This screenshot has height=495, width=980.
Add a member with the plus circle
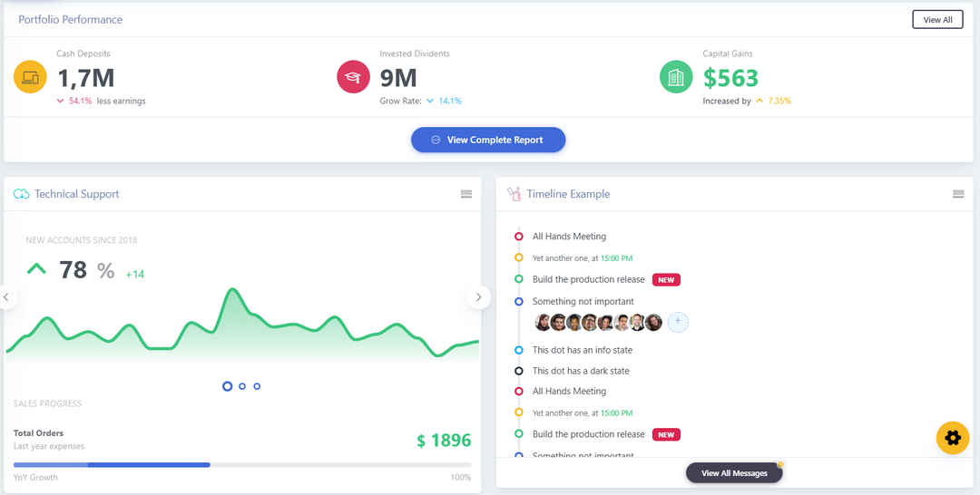click(678, 323)
